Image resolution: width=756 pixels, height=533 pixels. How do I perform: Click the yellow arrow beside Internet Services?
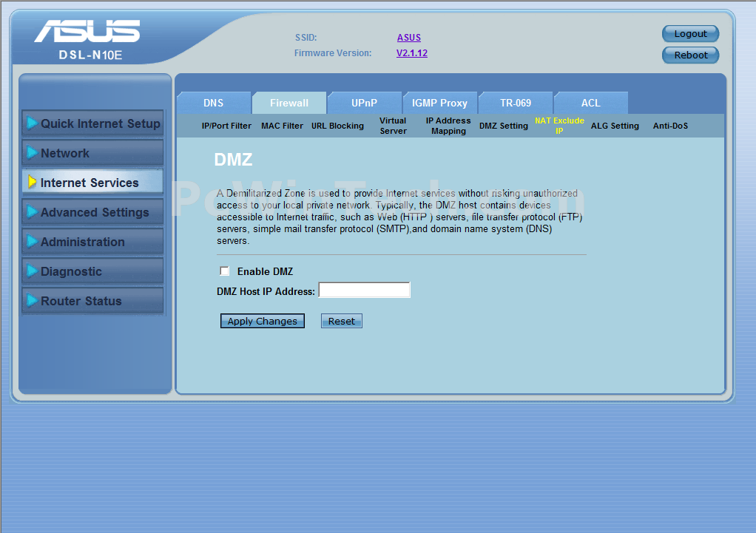[x=33, y=182]
